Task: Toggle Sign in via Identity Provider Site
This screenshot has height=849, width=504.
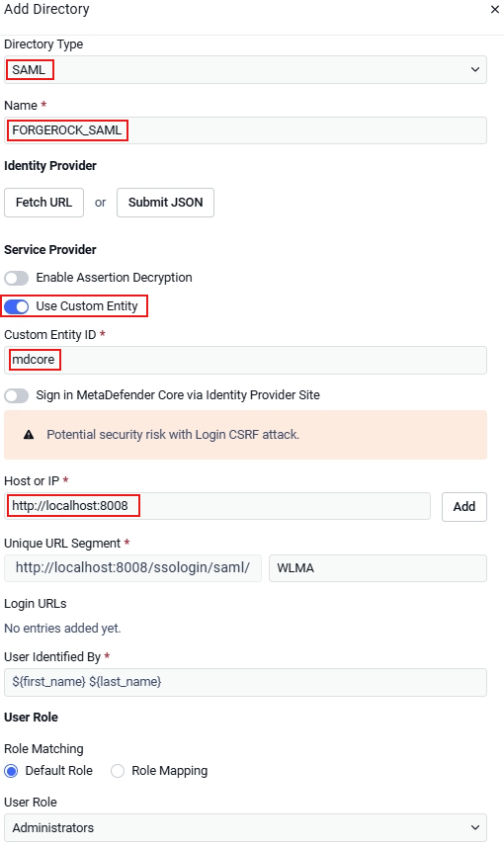Action: [16, 395]
